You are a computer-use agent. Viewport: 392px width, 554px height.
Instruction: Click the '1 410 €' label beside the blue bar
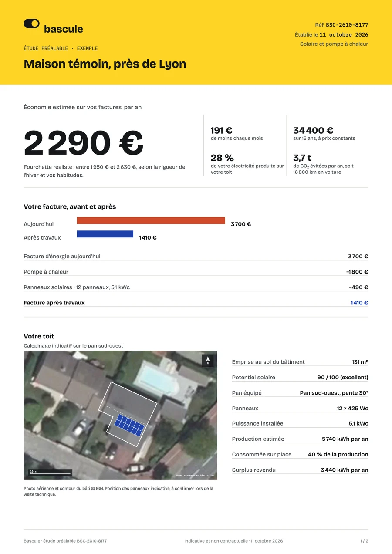pos(148,238)
